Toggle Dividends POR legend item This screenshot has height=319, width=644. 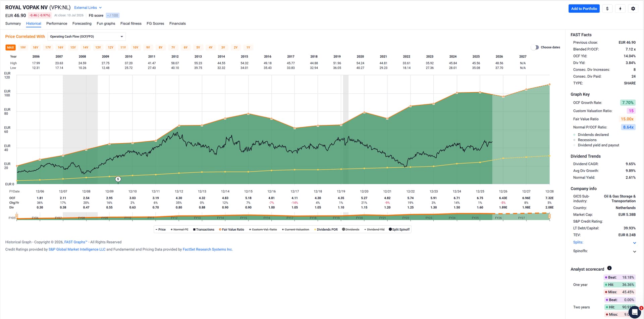[x=326, y=230]
